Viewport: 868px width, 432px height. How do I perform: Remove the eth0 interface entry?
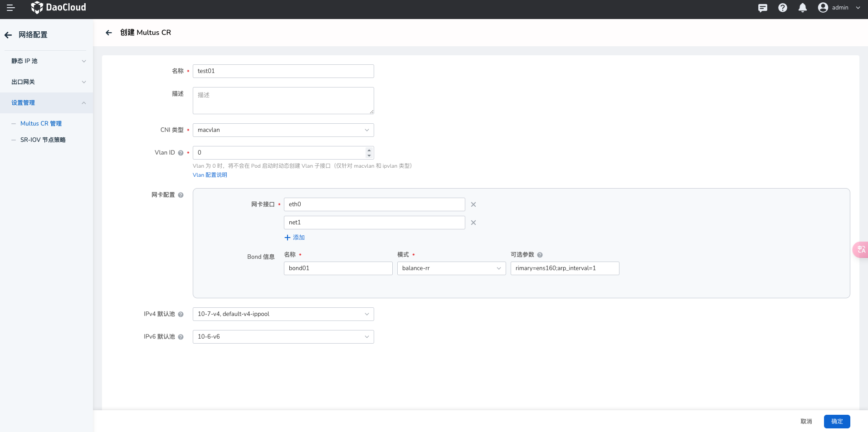pos(473,204)
